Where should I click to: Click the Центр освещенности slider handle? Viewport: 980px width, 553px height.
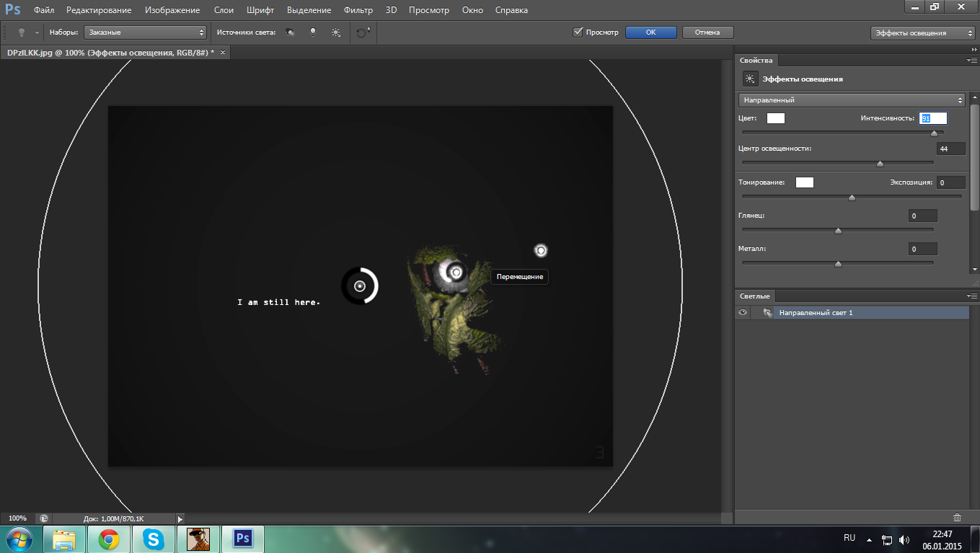(880, 164)
